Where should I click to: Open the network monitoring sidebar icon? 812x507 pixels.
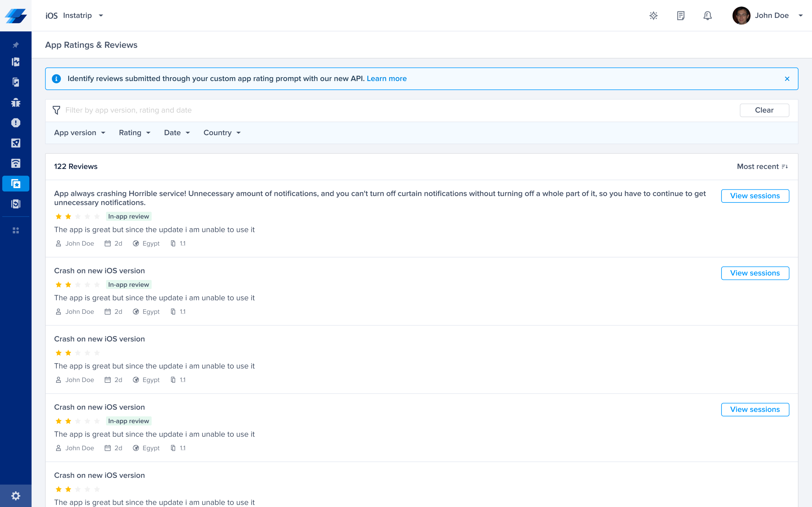[x=16, y=163]
